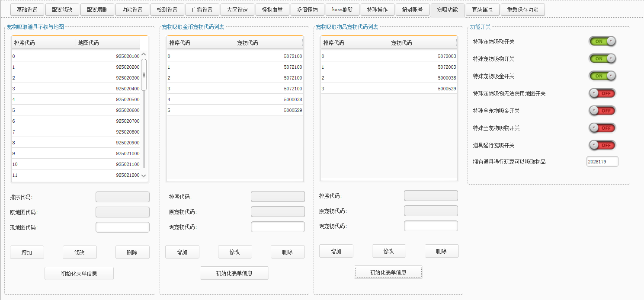Click 删除 in the map exclusion panel
This screenshot has height=300, width=644.
click(x=132, y=252)
